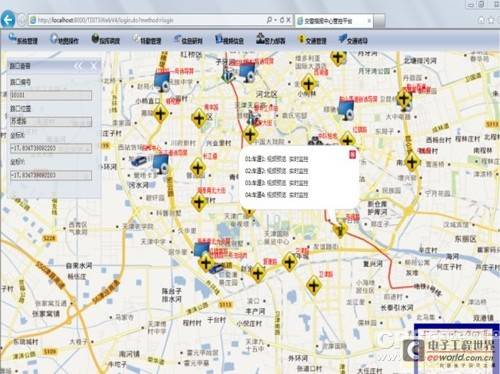This screenshot has width=500, height=374.
Task: Click 实时监控 for lane 04 in the popup
Action: coord(298,195)
